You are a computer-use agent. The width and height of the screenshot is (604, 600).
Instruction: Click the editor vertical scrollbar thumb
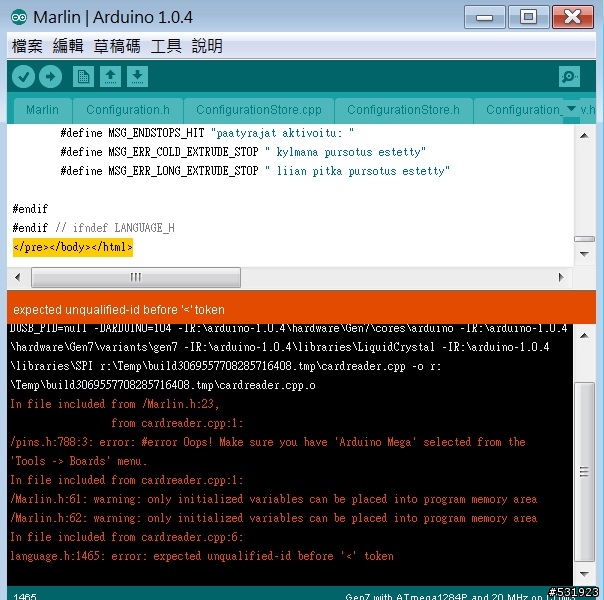(584, 239)
